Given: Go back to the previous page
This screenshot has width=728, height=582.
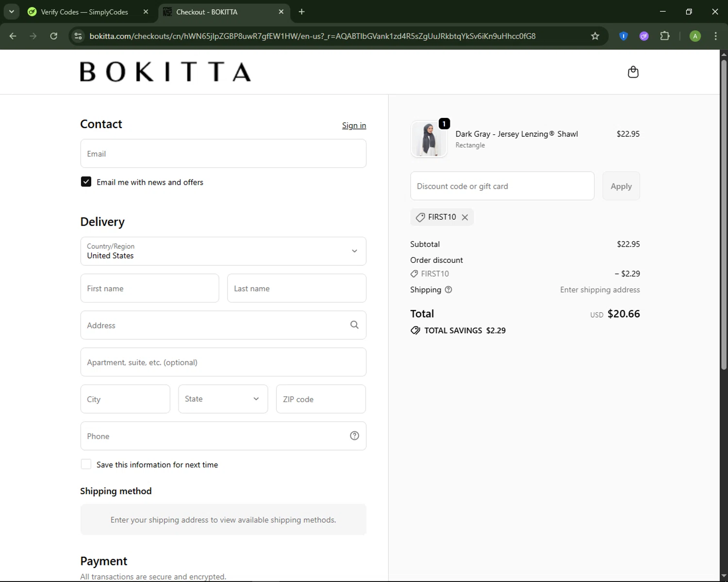Looking at the screenshot, I should pos(13,36).
